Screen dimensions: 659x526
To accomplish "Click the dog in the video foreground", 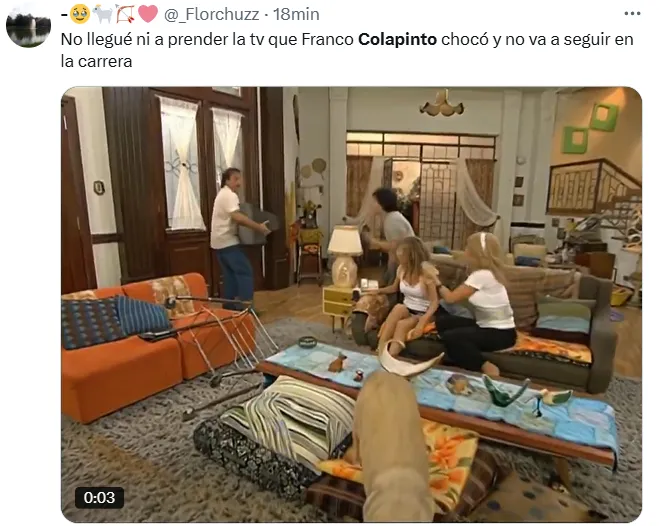I will pyautogui.click(x=393, y=445).
